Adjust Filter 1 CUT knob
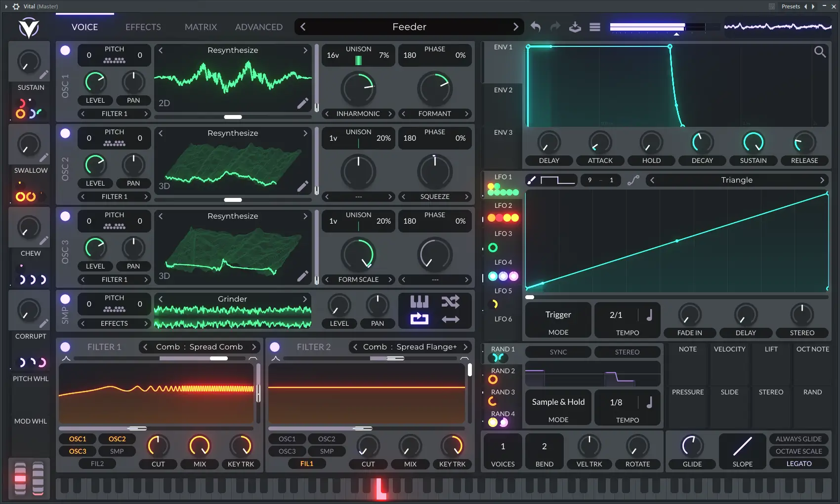 point(158,446)
